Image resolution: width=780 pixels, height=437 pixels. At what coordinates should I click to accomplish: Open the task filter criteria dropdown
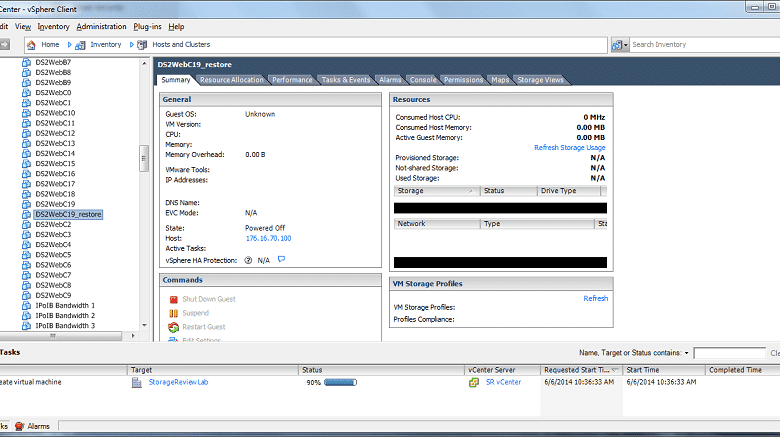[686, 353]
